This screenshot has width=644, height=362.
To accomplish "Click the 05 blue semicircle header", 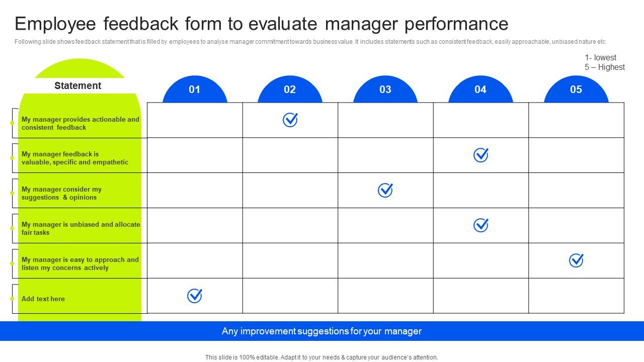I will [x=576, y=89].
